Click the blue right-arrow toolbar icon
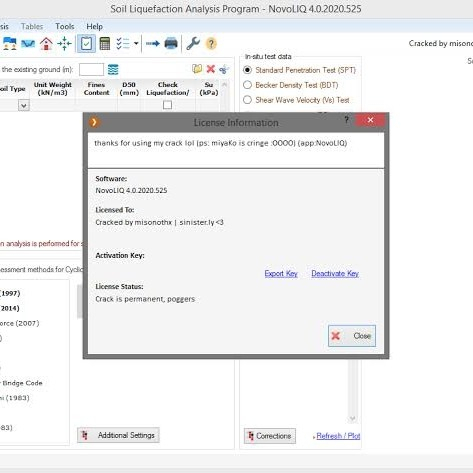This screenshot has width=473, height=473. 153,44
